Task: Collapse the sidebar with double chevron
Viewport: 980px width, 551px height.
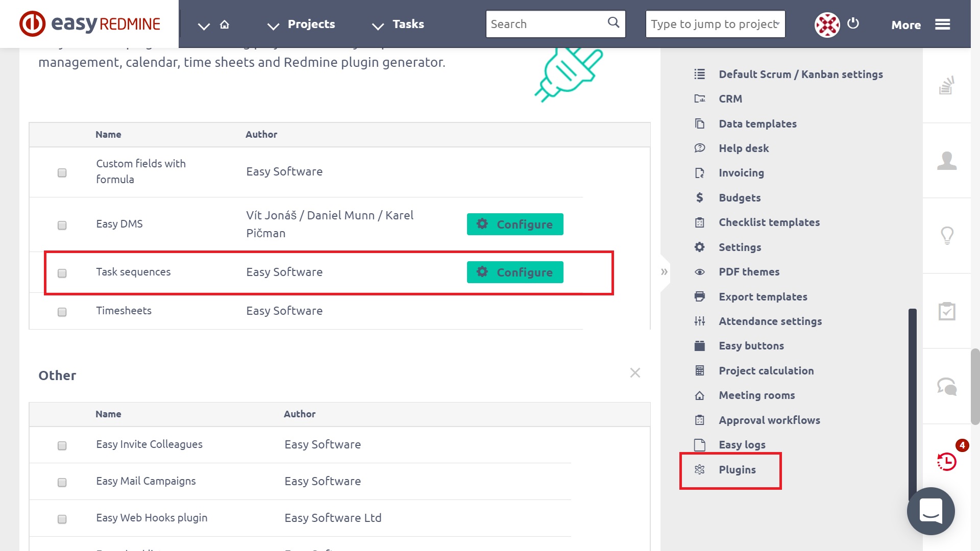Action: pos(664,272)
